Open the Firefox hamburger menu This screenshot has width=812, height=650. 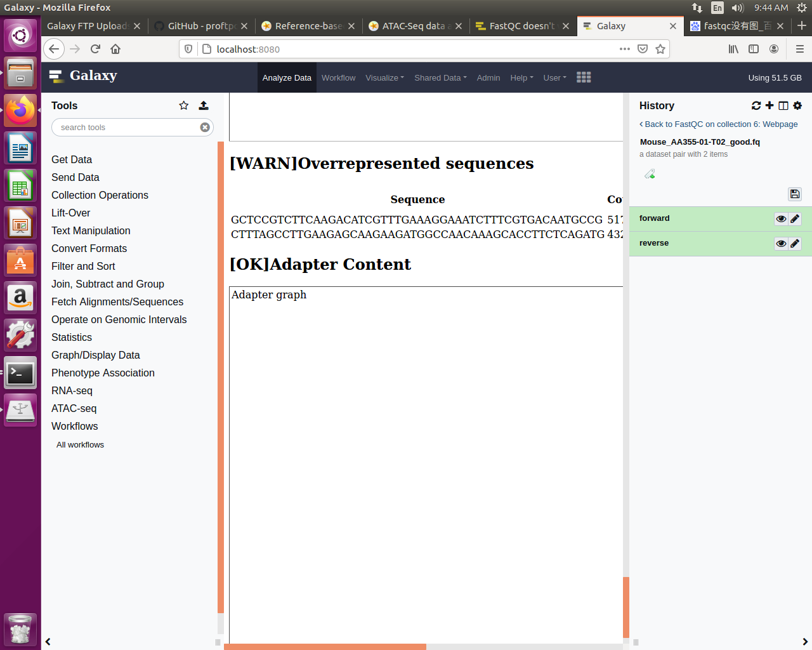[799, 49]
